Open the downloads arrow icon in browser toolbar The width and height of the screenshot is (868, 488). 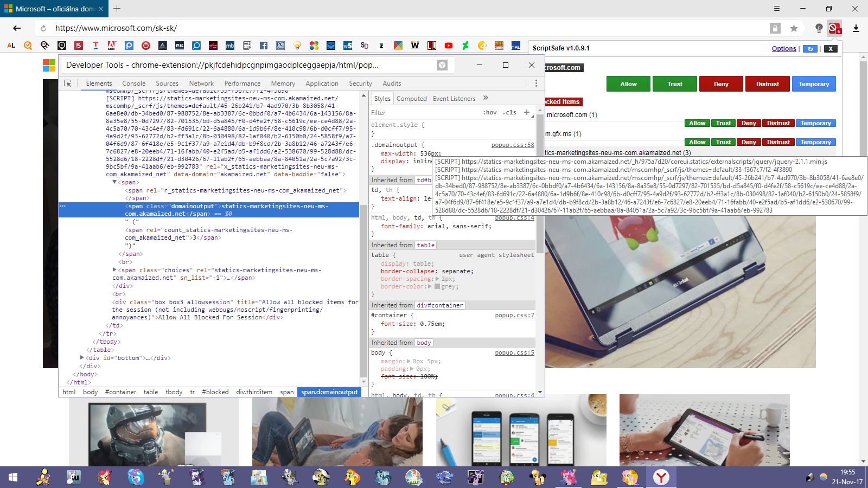856,28
